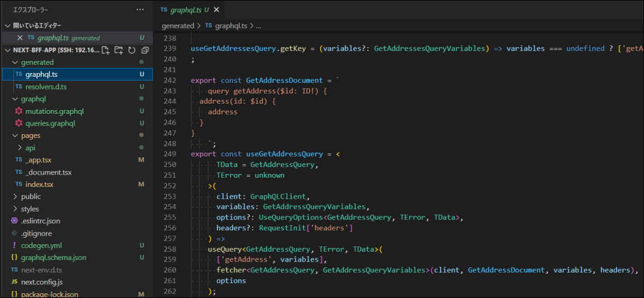Click the graphql.ts breadcrumb segment

(231, 26)
